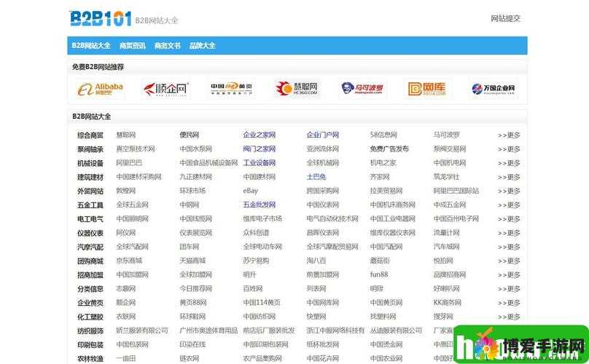The height and width of the screenshot is (364, 589).
Task: Click the eBay link
Action: click(x=251, y=191)
